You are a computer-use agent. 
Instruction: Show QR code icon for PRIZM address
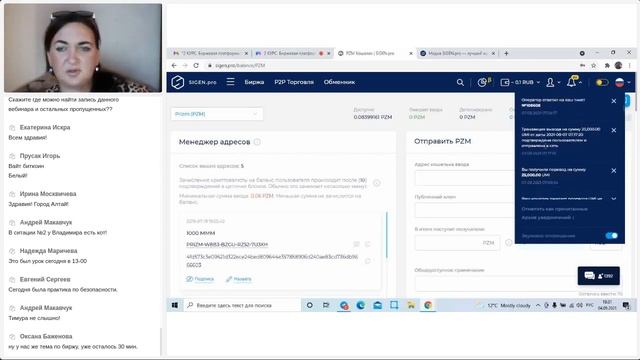point(356,244)
